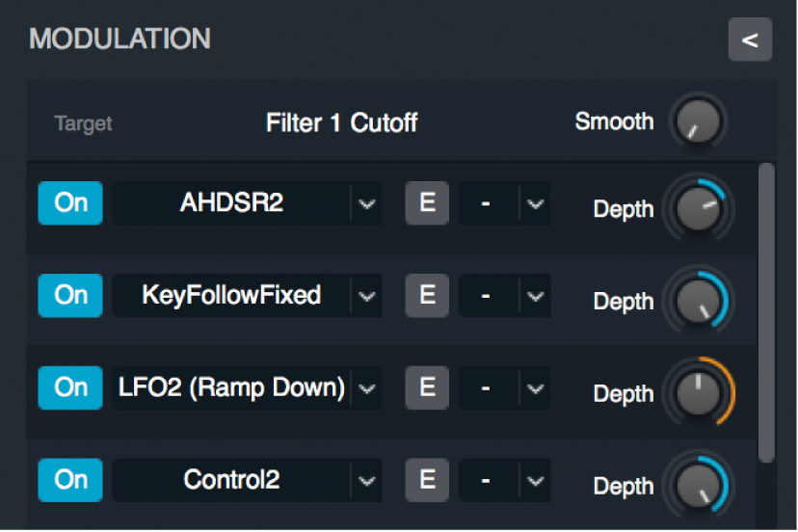The height and width of the screenshot is (532, 798).
Task: Click the Smooth knob
Action: coord(698,122)
